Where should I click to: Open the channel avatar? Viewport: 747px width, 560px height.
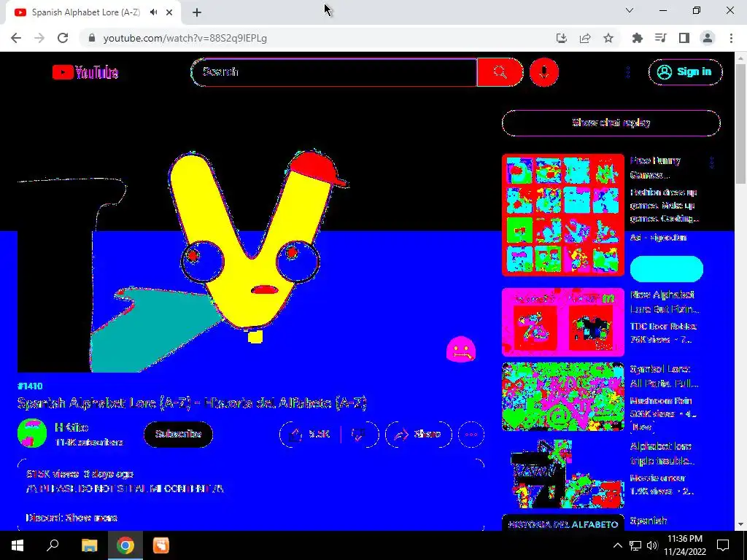tap(32, 433)
